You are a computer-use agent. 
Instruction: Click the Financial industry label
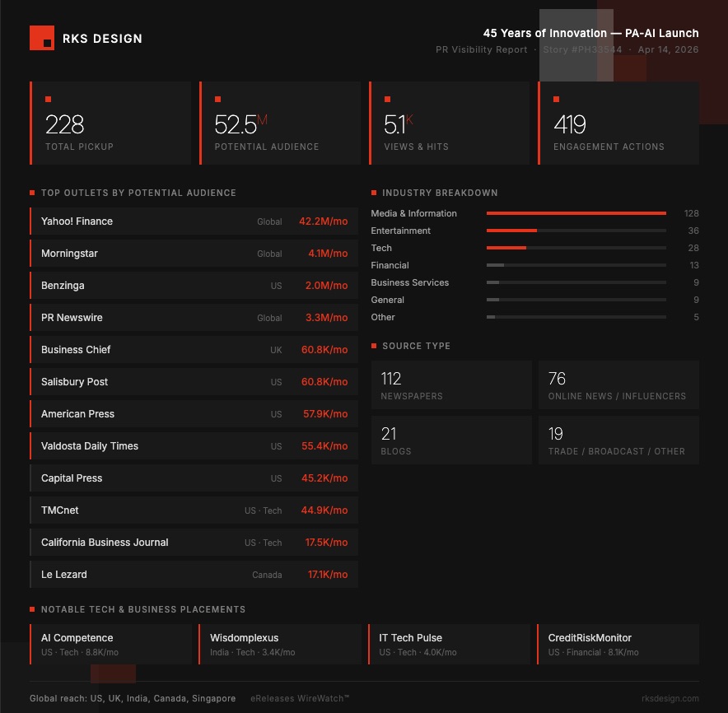[390, 265]
